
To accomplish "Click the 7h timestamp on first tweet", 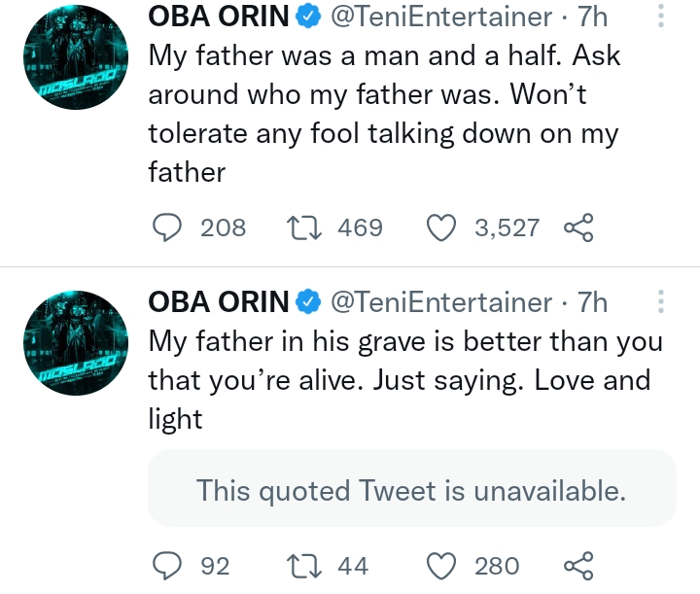I will coord(593,17).
